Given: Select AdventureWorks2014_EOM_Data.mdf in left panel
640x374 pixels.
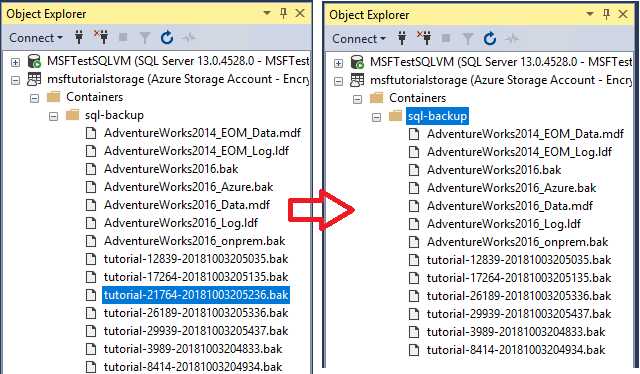Looking at the screenshot, I should 202,133.
